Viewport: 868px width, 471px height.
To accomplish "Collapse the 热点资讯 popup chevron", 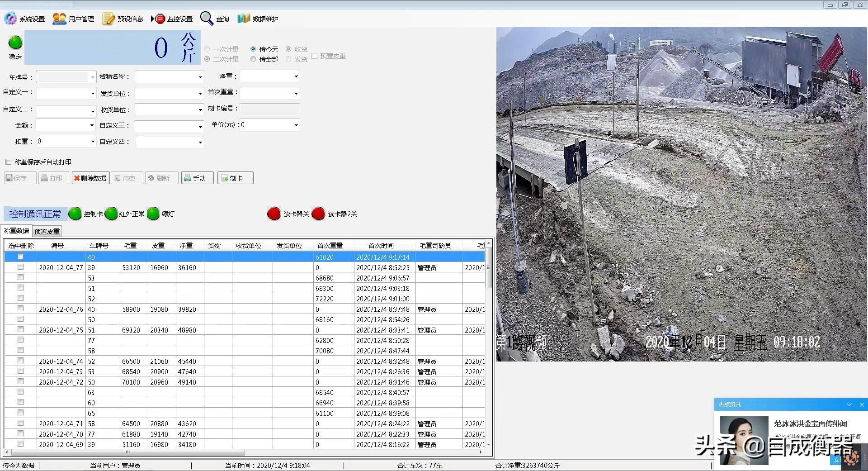I will point(849,404).
